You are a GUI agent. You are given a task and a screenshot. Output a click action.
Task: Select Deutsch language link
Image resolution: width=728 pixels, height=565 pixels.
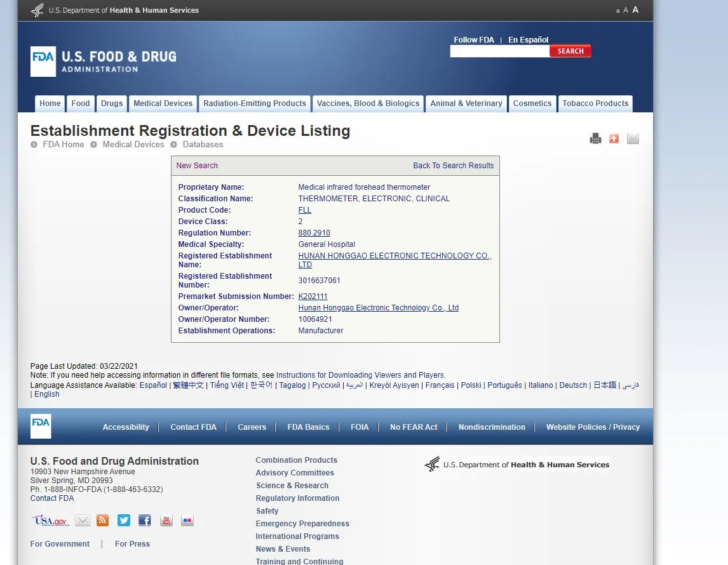pos(573,385)
